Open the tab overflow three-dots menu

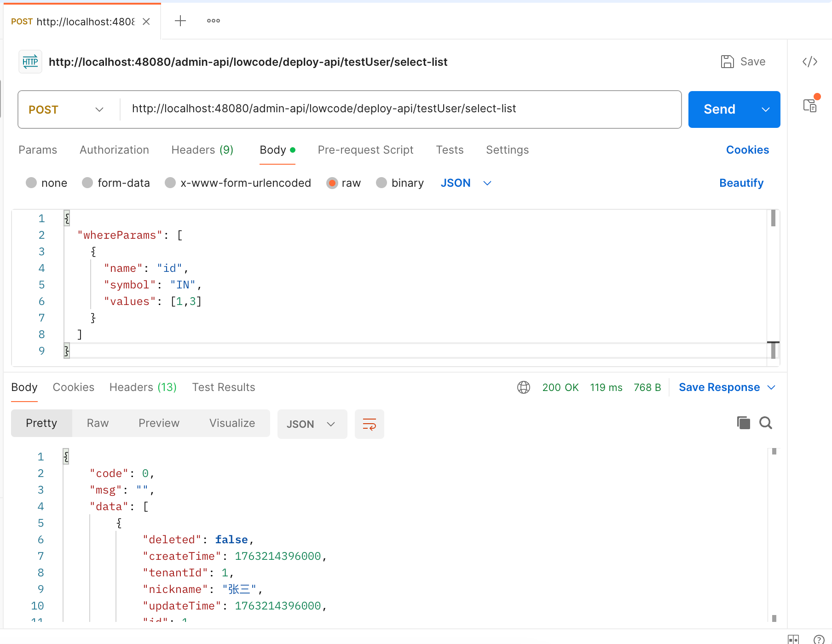[x=213, y=21]
